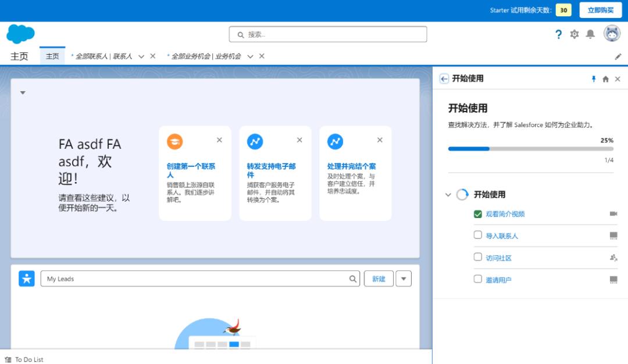
Task: Select the 主页 tab
Action: 52,56
